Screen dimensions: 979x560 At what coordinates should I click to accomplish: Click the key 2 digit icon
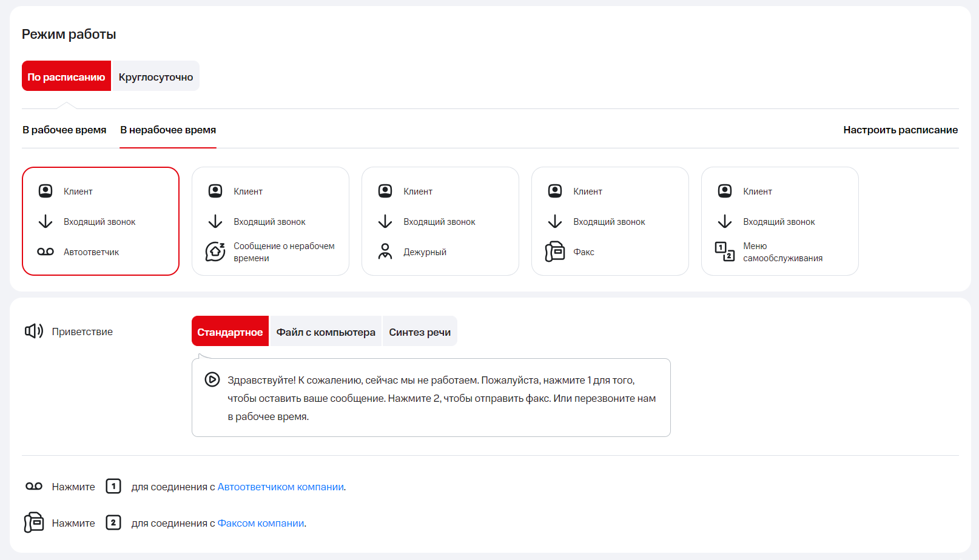click(113, 522)
